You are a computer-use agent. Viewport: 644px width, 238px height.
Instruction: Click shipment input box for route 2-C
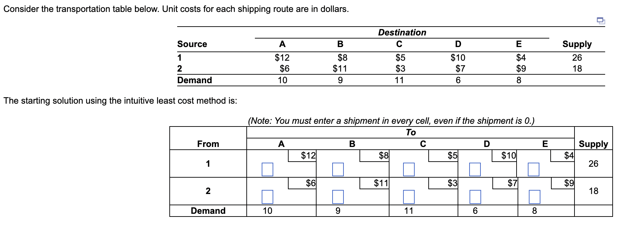[408, 196]
